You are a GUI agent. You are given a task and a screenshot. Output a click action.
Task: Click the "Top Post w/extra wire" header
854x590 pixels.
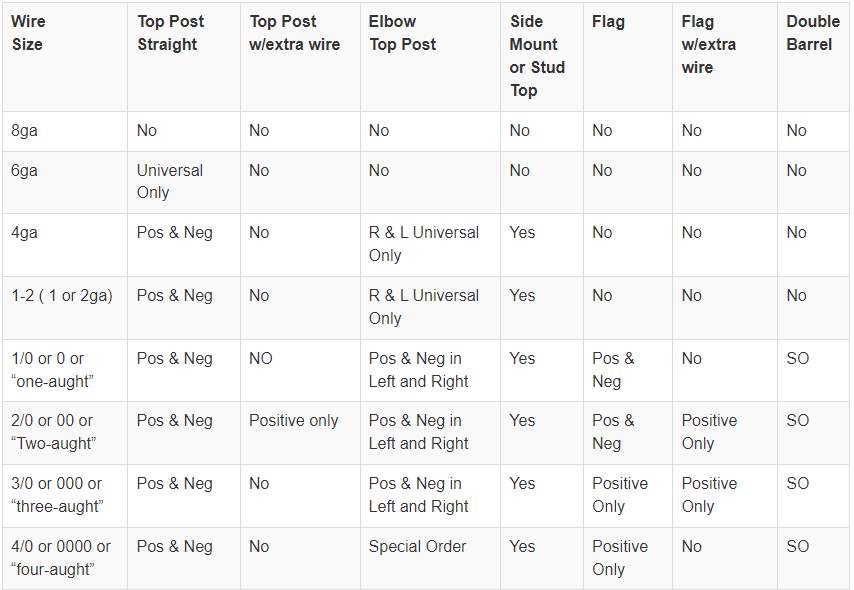[295, 33]
